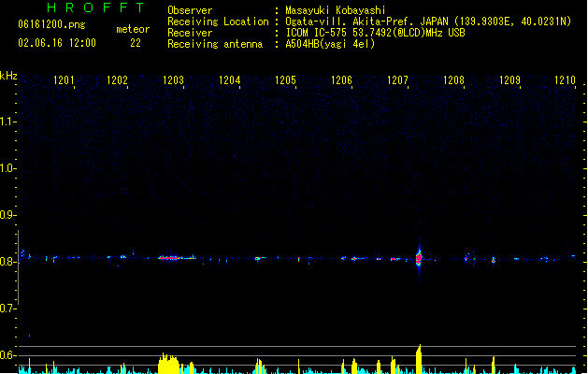The image size is (588, 374).
Task: Click time marker 1205
Action: (285, 80)
